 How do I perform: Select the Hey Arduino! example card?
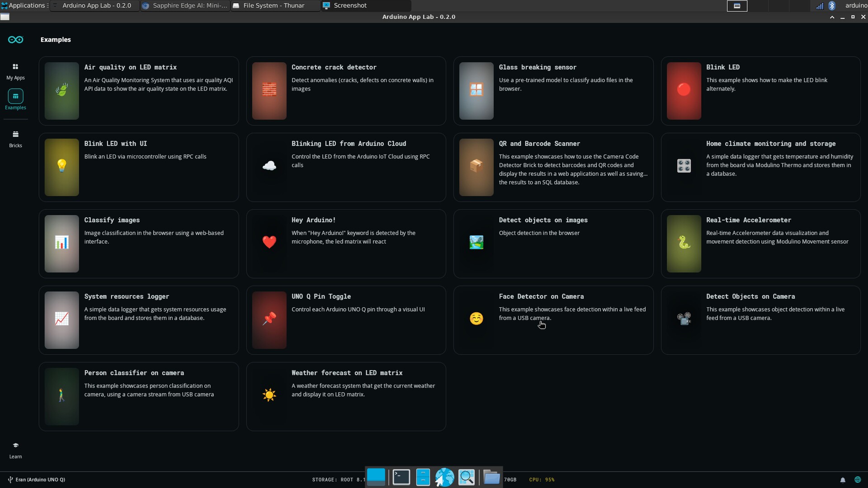(346, 243)
